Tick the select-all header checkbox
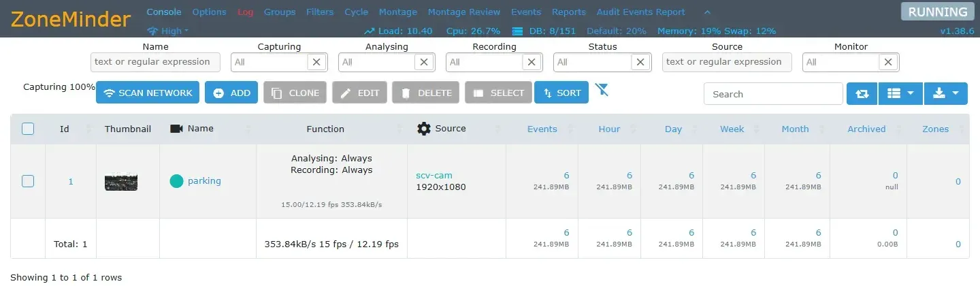This screenshot has height=286, width=980. pyautogui.click(x=28, y=128)
